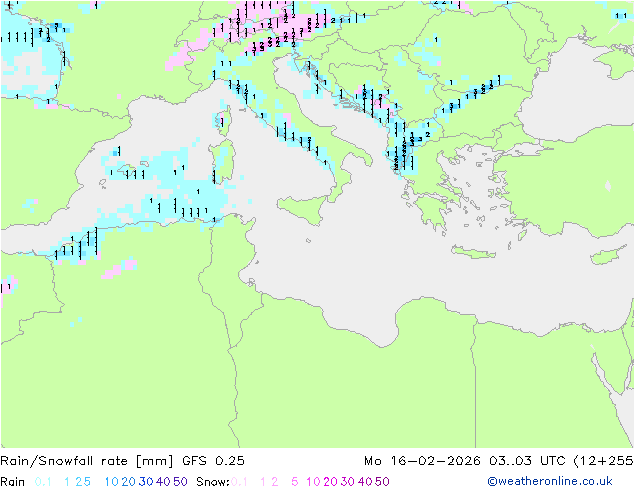Viewport: 634px width, 490px height.
Task: Click snow legend value 20 in magenta
Action: (x=330, y=482)
